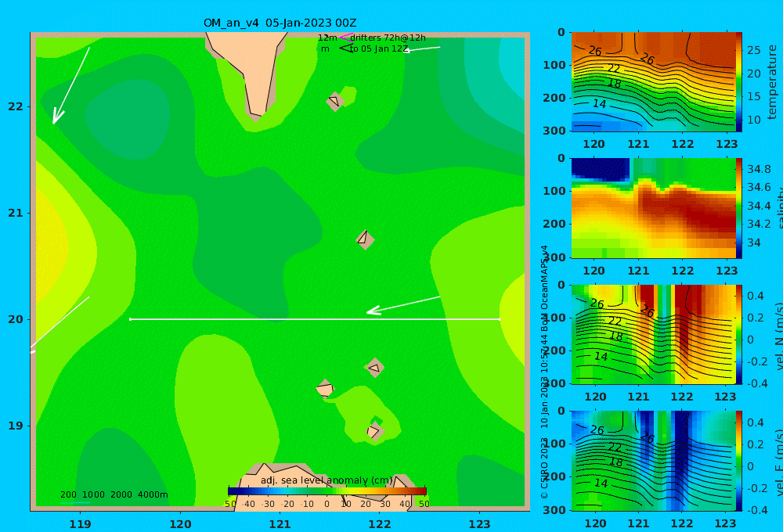Open the eastward velocity section plot
Image resolution: width=783 pixels, height=532 pixels.
point(653,461)
